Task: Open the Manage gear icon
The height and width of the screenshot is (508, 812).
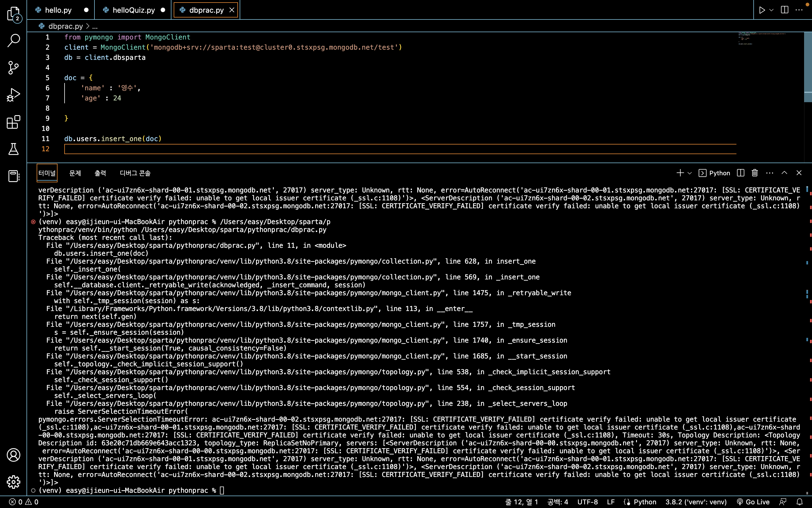Action: coord(14,482)
